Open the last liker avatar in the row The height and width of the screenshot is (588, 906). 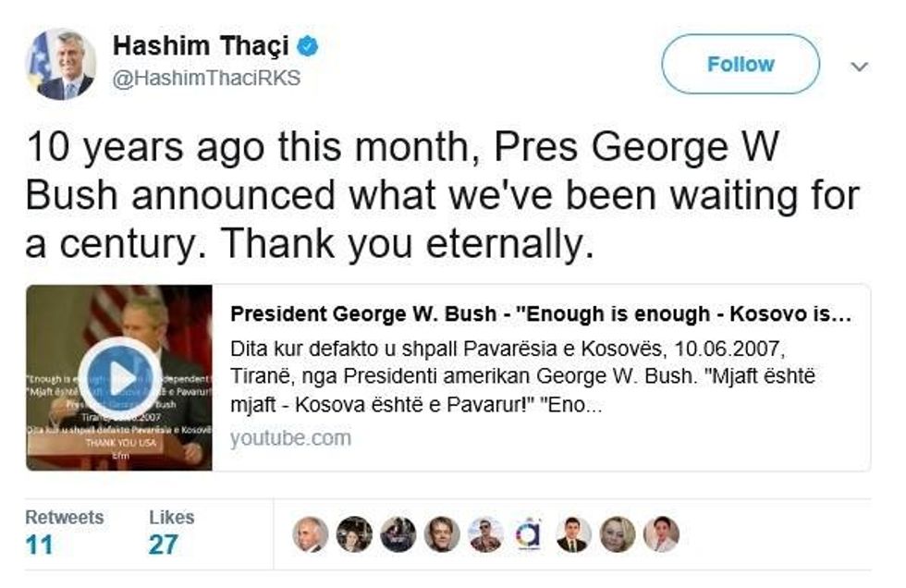tap(661, 534)
